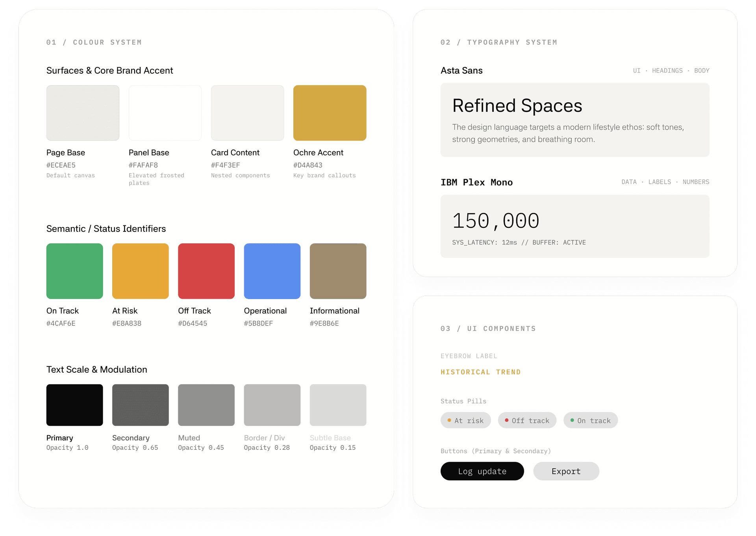This screenshot has width=756, height=536.
Task: Click the green On Track swatch
Action: [75, 271]
